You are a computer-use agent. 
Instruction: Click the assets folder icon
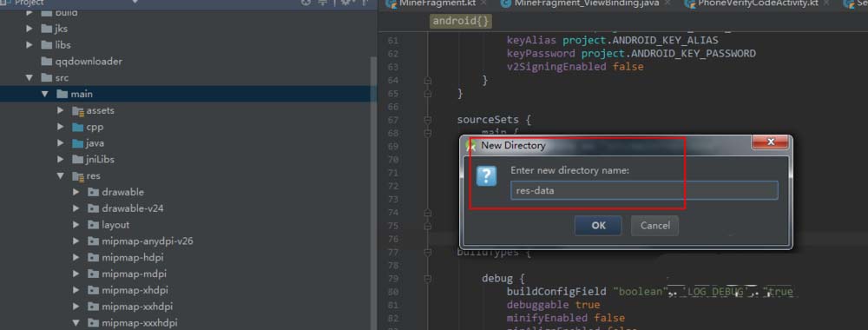click(x=77, y=110)
